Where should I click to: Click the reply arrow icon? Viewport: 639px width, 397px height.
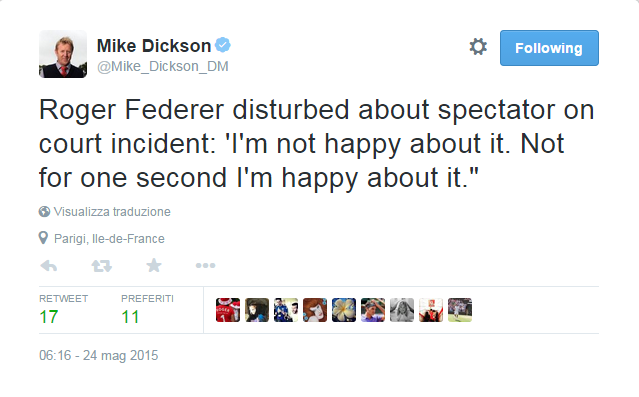click(x=49, y=266)
